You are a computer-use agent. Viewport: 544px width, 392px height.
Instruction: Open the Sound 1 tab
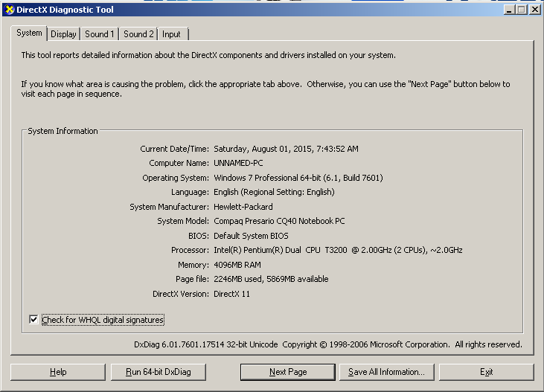click(100, 34)
